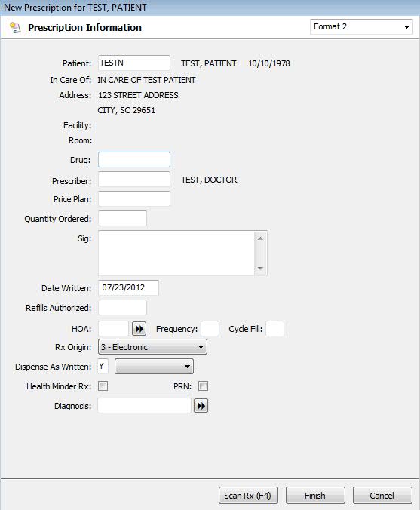Click the Scan Rx (F4) button

point(248,496)
